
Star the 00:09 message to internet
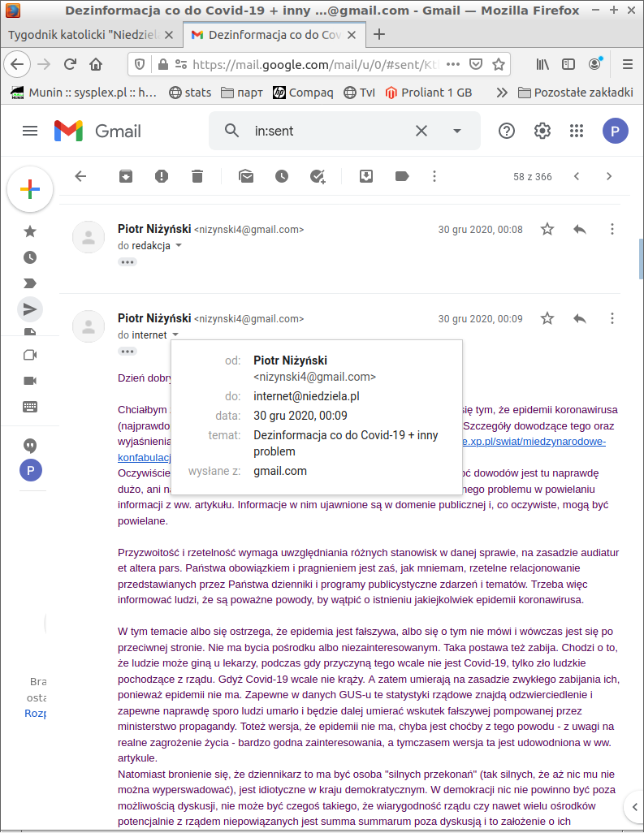coord(547,319)
